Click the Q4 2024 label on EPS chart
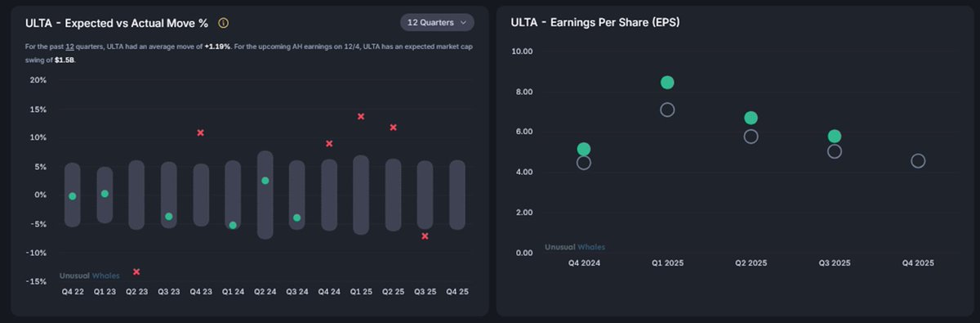The height and width of the screenshot is (323, 980). [584, 263]
